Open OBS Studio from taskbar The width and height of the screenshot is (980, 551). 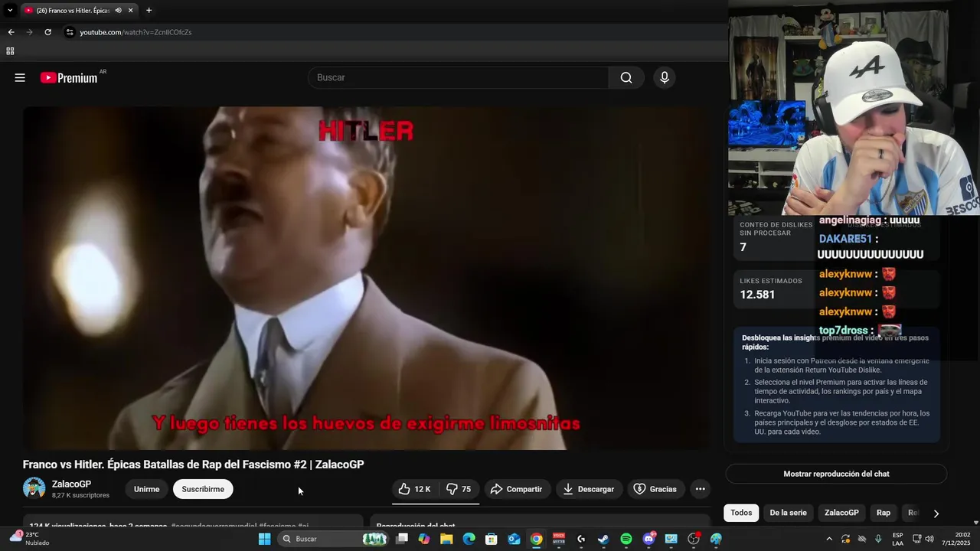(694, 539)
